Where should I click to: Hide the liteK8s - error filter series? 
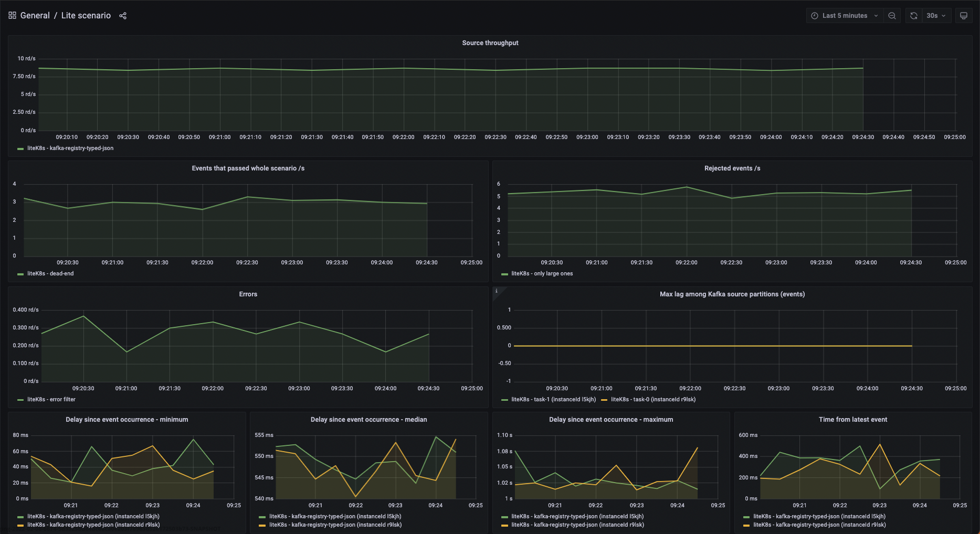click(x=52, y=399)
